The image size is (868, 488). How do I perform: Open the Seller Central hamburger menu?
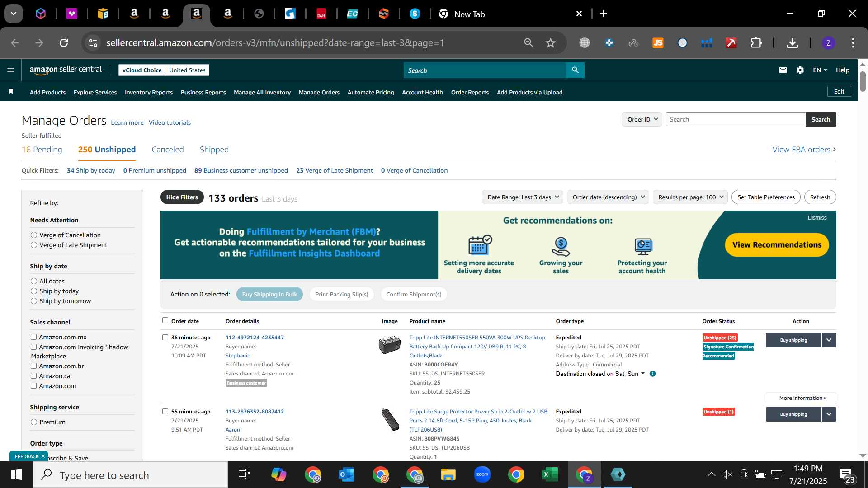tap(11, 70)
